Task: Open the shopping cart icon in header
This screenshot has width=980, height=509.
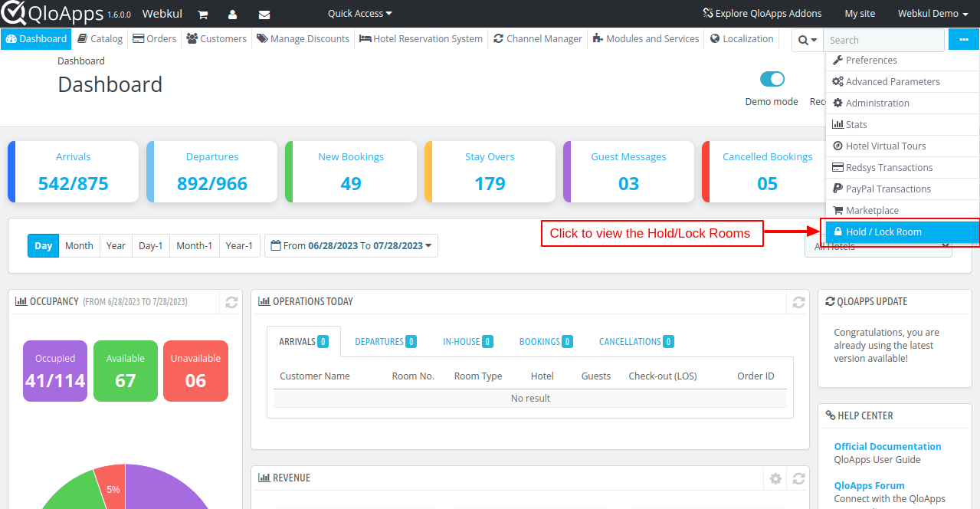Action: (x=203, y=15)
